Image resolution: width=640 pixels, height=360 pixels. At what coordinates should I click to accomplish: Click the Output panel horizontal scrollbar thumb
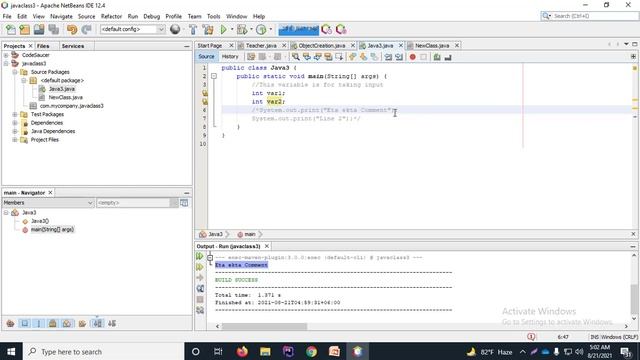point(264,327)
